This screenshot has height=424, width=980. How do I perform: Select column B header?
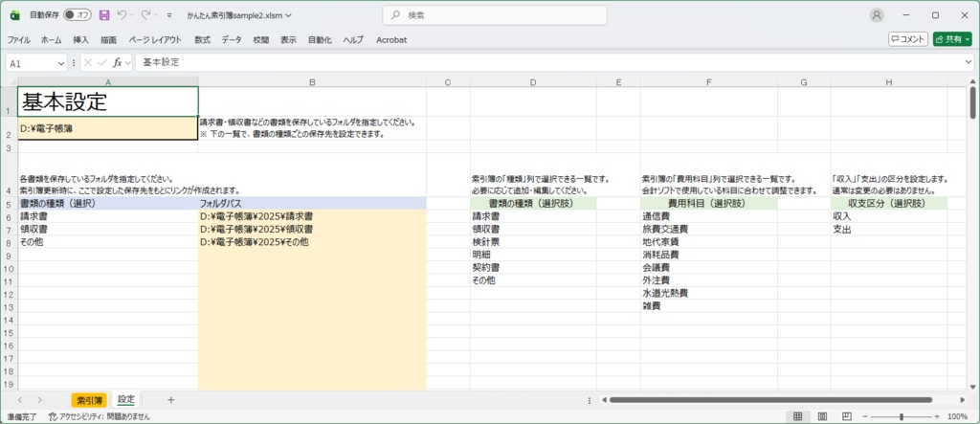point(312,82)
